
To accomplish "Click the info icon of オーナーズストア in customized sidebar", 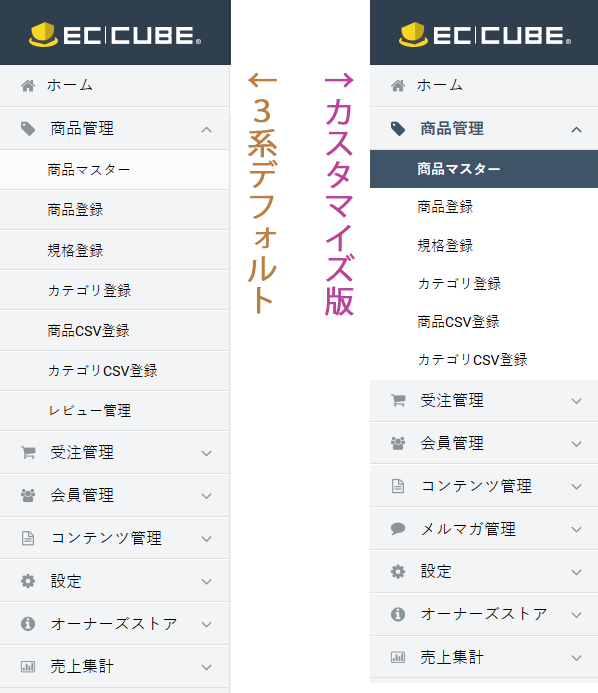I will pyautogui.click(x=398, y=614).
